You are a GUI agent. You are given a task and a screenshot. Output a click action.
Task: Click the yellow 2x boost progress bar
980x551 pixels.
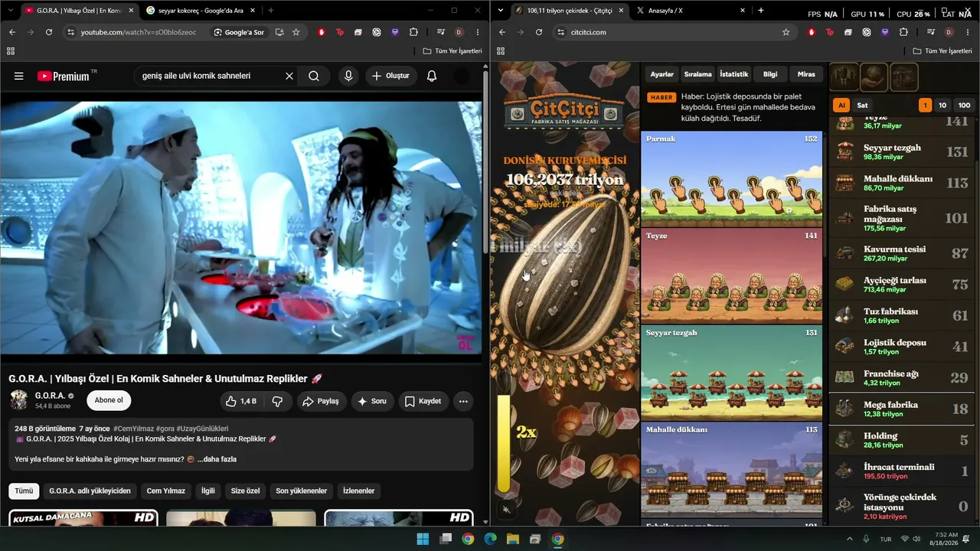click(x=503, y=443)
